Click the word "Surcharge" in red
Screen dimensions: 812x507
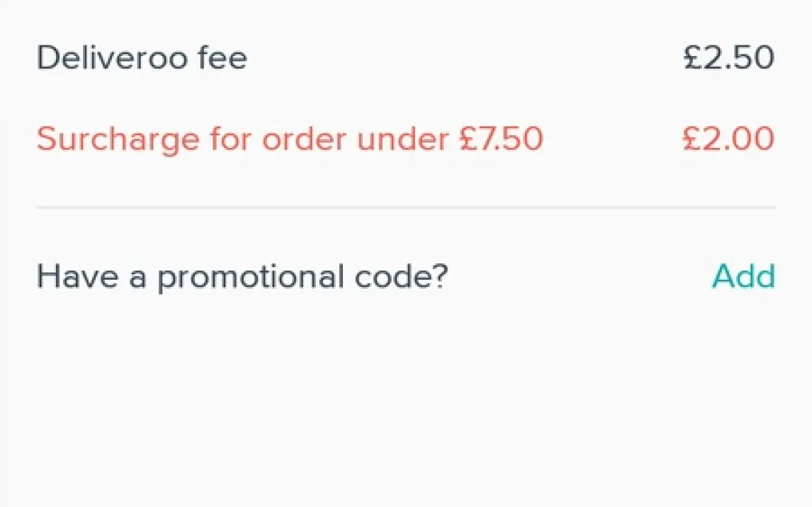(118, 139)
